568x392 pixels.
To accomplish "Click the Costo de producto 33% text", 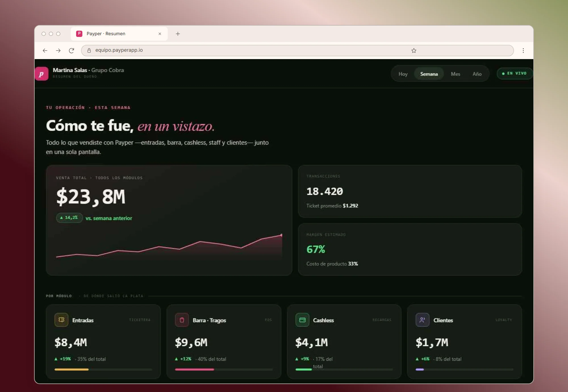I will (x=332, y=264).
